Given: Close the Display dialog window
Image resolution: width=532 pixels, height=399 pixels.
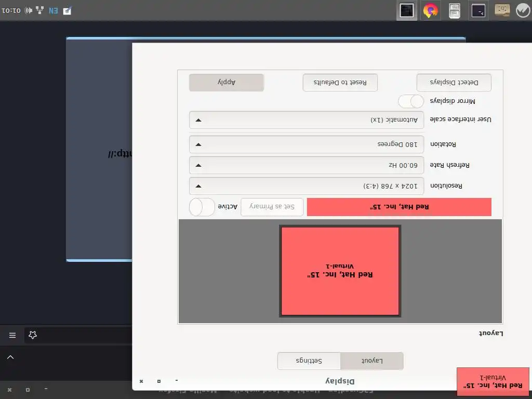Looking at the screenshot, I should coord(141,381).
